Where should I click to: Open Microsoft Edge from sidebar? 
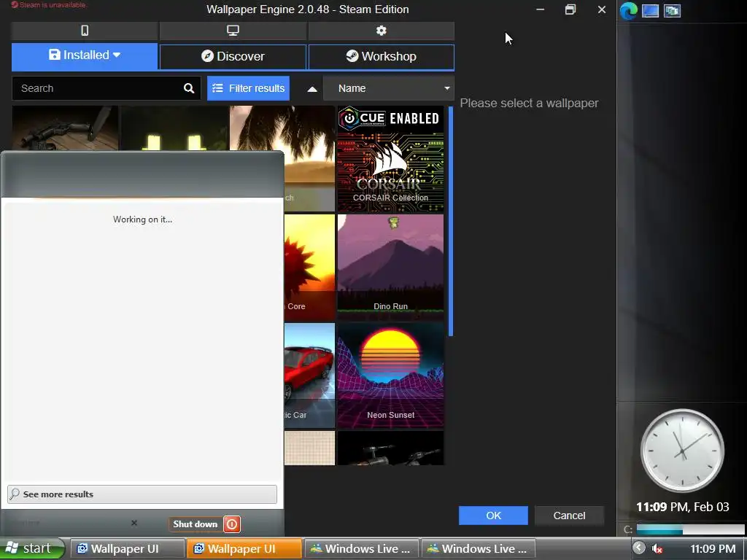(x=628, y=10)
